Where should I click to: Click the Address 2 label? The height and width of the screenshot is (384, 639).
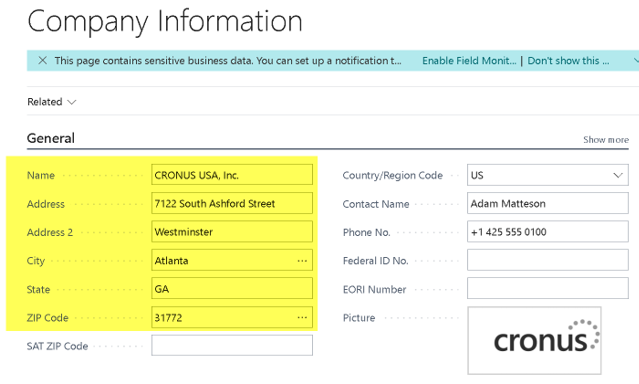pyautogui.click(x=50, y=232)
